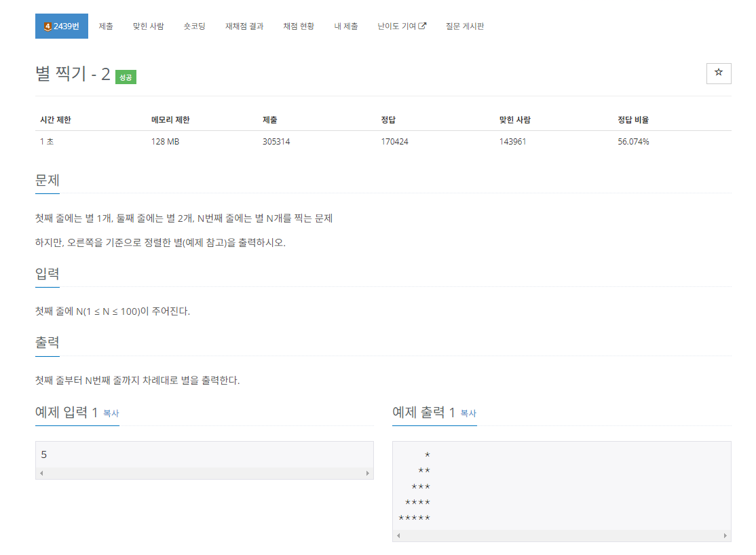Click the 메모리 제한 column header
756x555 pixels.
tap(170, 119)
